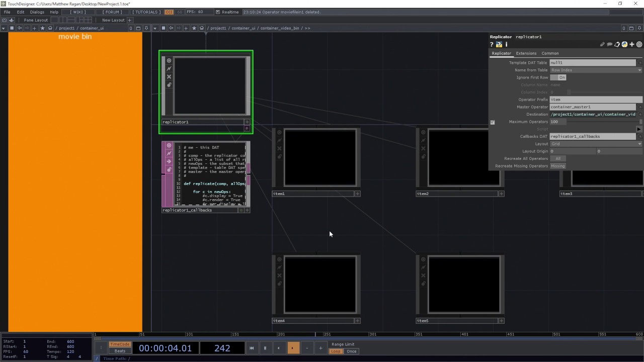
Task: Run the Script play arrow button
Action: (x=639, y=129)
